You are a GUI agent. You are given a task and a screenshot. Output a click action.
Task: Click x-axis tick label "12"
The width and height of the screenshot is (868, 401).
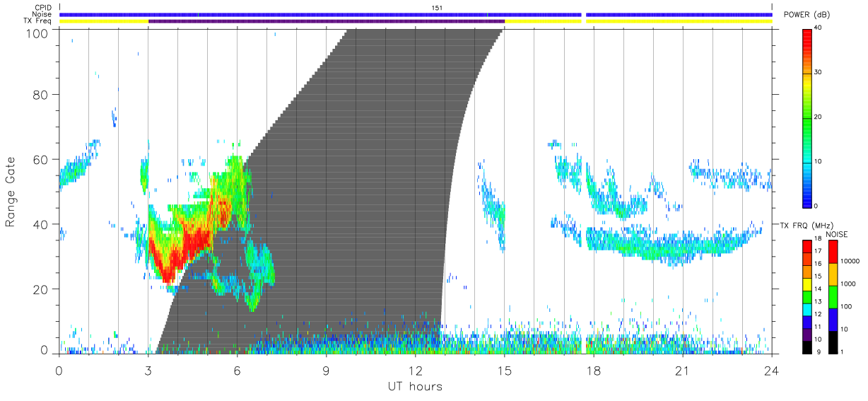pyautogui.click(x=415, y=370)
